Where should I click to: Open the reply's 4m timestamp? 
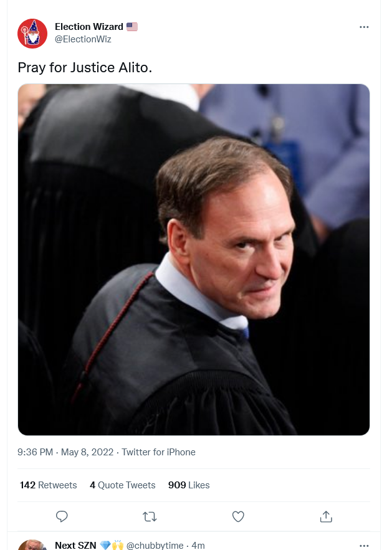click(198, 546)
